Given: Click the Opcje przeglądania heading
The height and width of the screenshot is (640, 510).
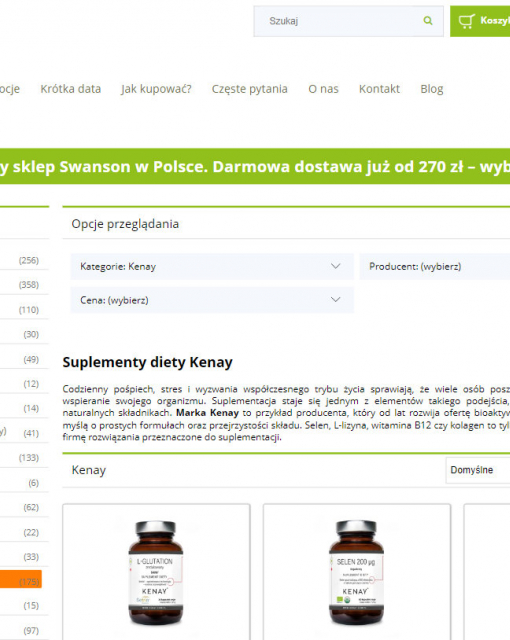Looking at the screenshot, I should pyautogui.click(x=125, y=224).
